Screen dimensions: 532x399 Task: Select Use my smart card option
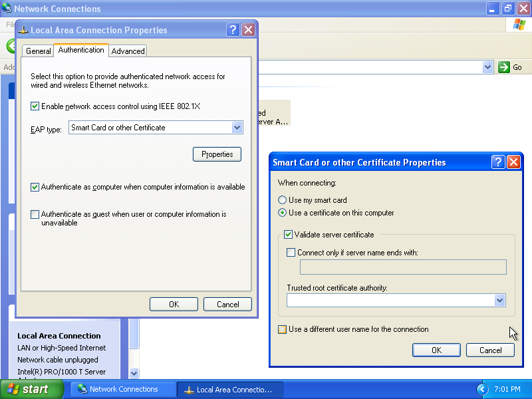click(x=283, y=200)
